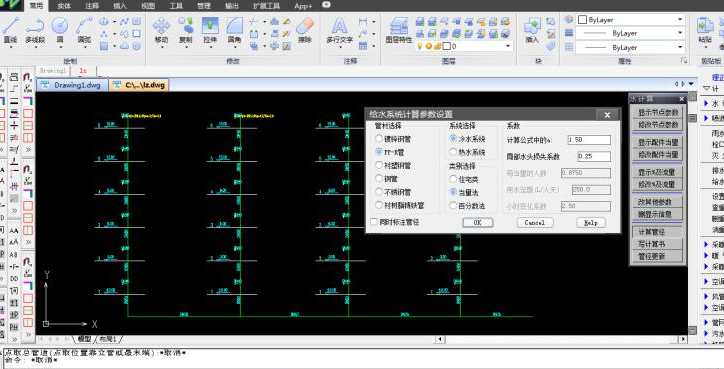Open the ByLayer color dropdown
The image size is (724, 369).
(630, 20)
